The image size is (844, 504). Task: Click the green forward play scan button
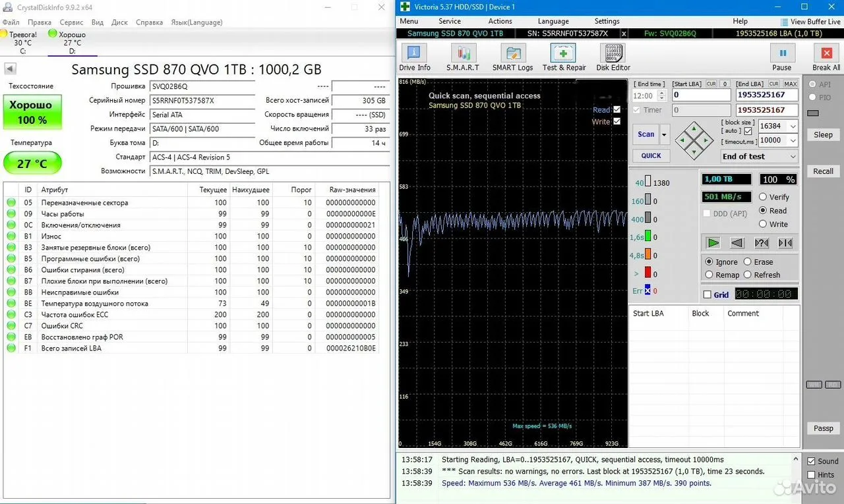pyautogui.click(x=713, y=242)
